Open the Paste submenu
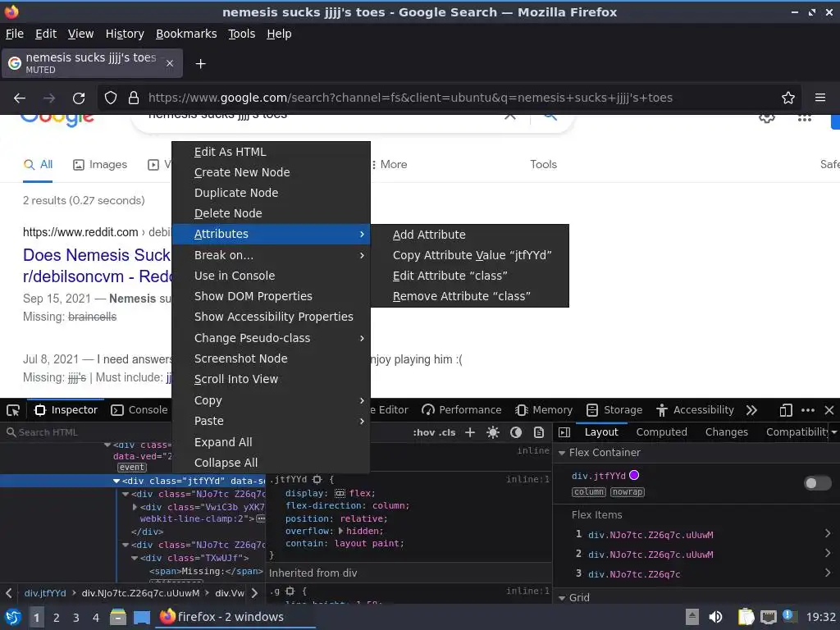This screenshot has height=630, width=840. pos(271,421)
